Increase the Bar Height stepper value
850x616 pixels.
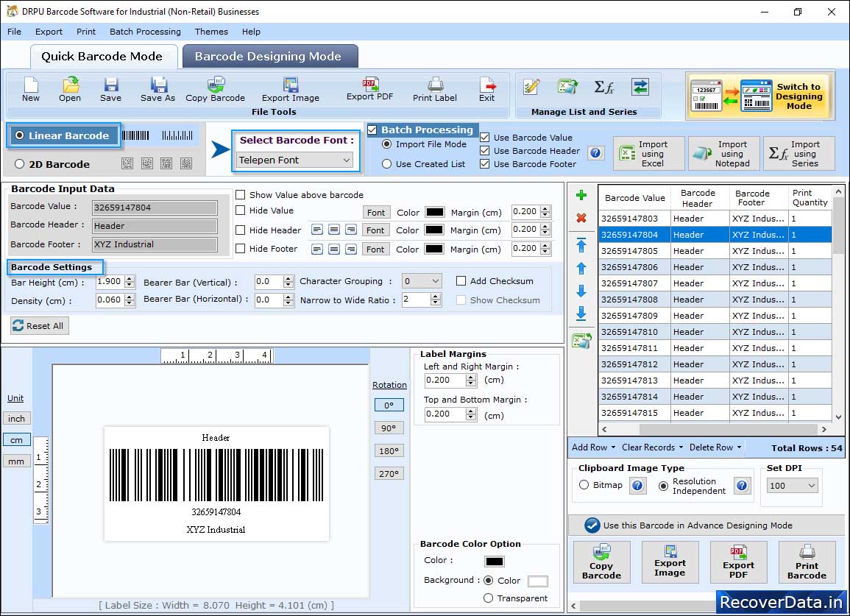(x=129, y=279)
